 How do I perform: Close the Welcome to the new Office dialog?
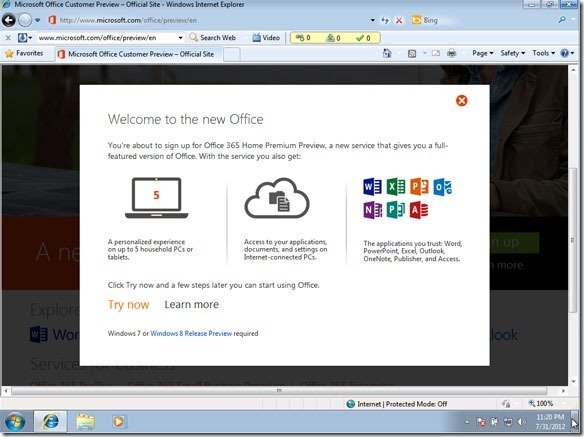pyautogui.click(x=461, y=100)
